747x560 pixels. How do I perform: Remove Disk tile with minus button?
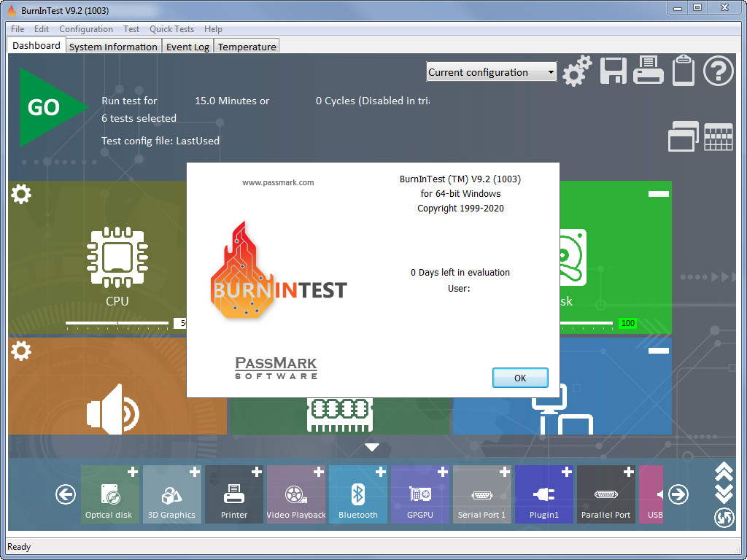coord(659,194)
